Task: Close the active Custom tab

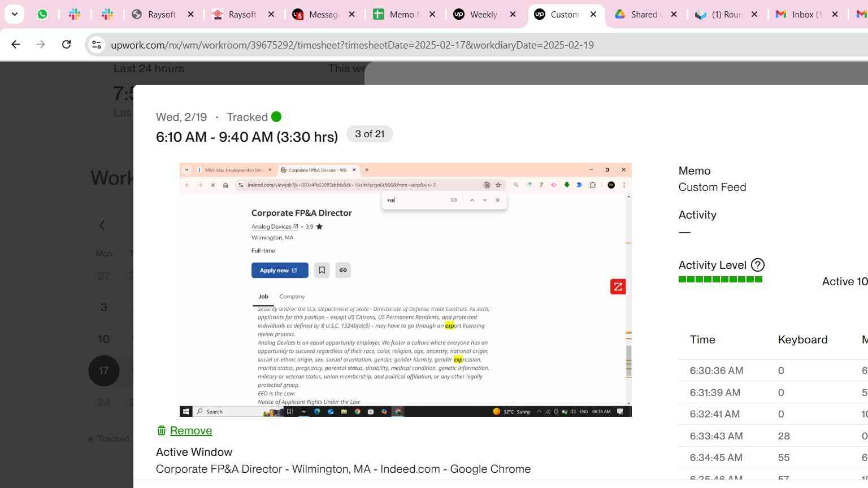Action: click(593, 14)
